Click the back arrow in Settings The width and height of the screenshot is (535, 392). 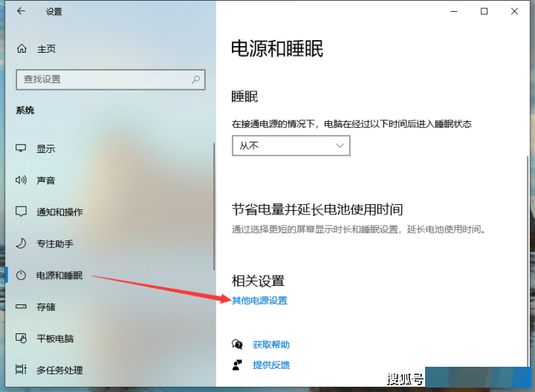click(x=21, y=11)
